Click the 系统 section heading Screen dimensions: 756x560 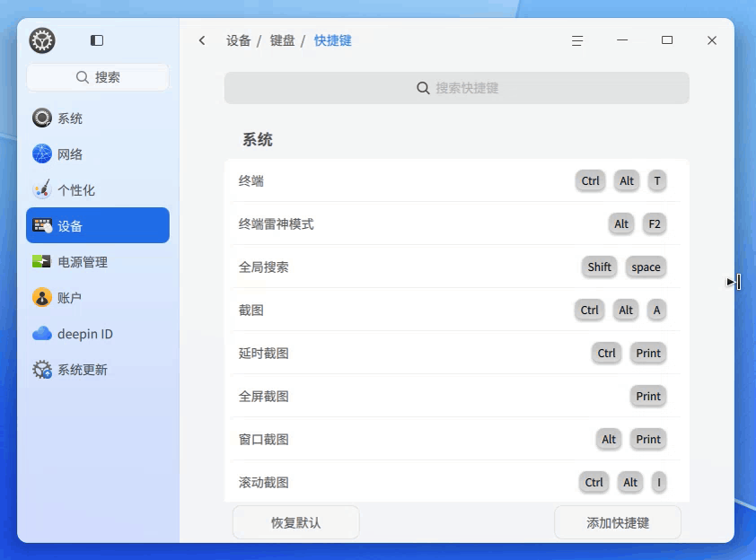coord(258,140)
